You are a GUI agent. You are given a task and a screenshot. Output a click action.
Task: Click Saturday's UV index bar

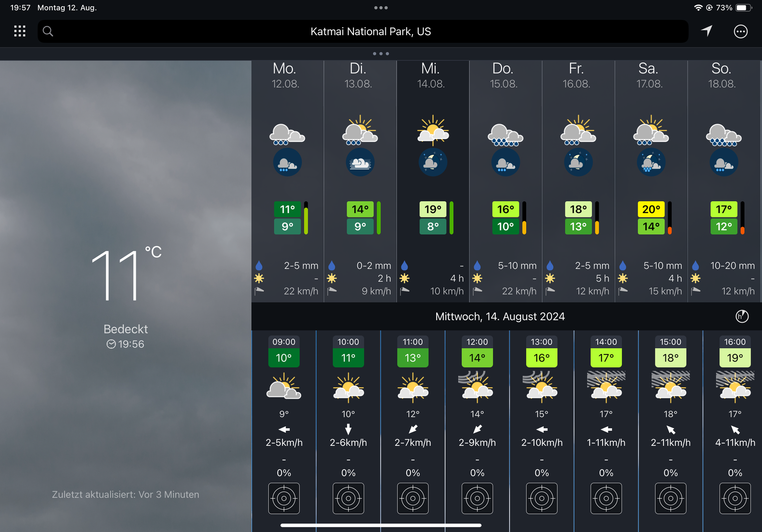pyautogui.click(x=670, y=218)
